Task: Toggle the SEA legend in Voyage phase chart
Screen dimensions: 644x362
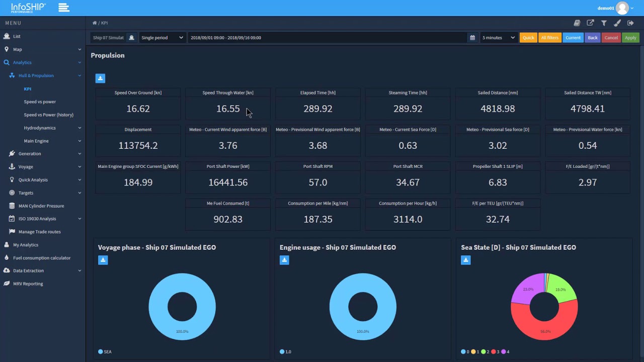Action: point(105,351)
